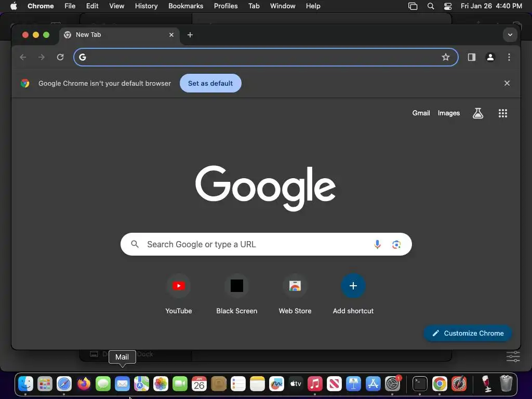Open System Settings from the Dock

[393, 384]
